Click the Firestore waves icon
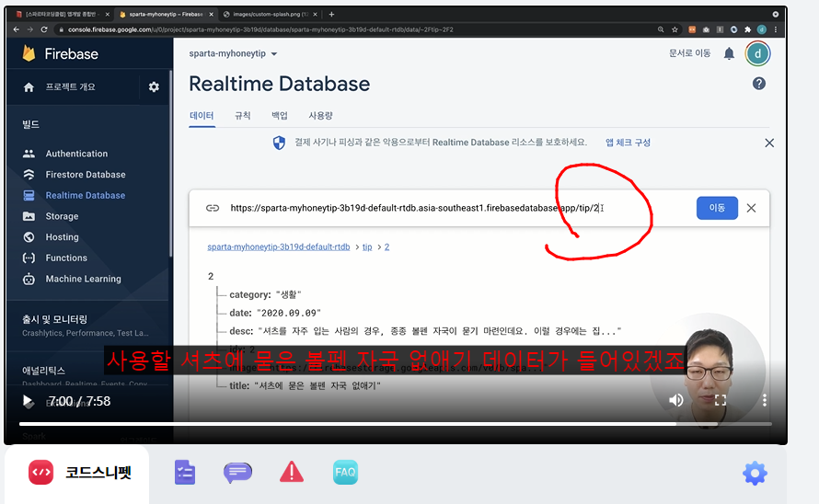Viewport: 819px width, 504px height. (29, 175)
